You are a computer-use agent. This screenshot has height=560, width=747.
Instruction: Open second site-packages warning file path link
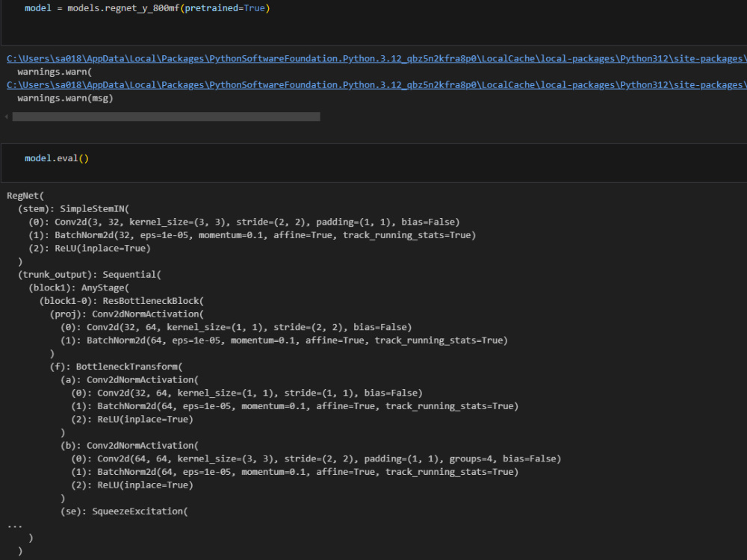[x=376, y=85]
